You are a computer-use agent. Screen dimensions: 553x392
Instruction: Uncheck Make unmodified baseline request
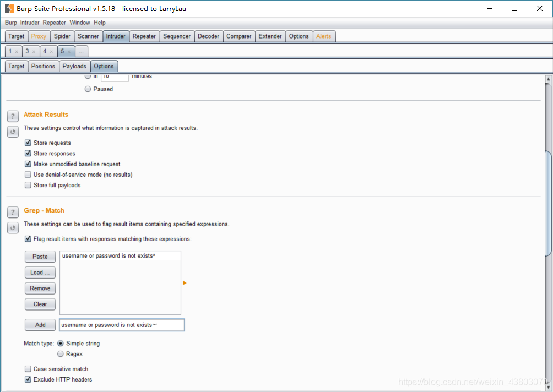coord(28,164)
